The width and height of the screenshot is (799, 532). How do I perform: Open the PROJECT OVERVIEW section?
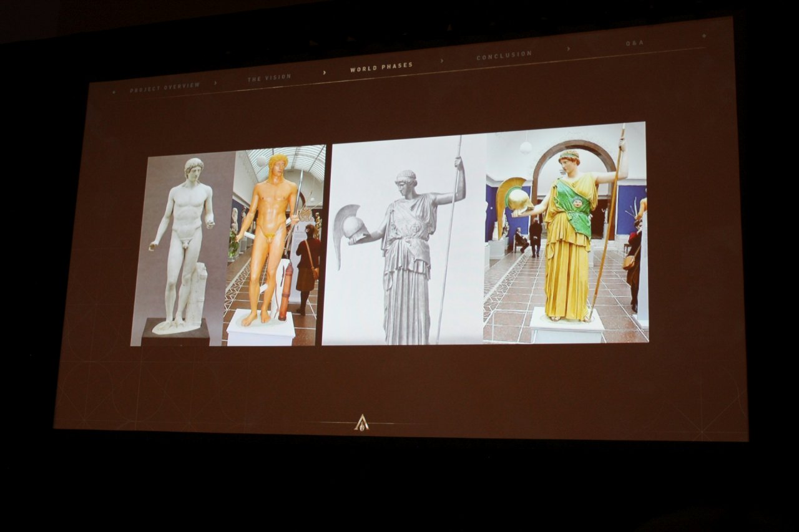(x=165, y=87)
